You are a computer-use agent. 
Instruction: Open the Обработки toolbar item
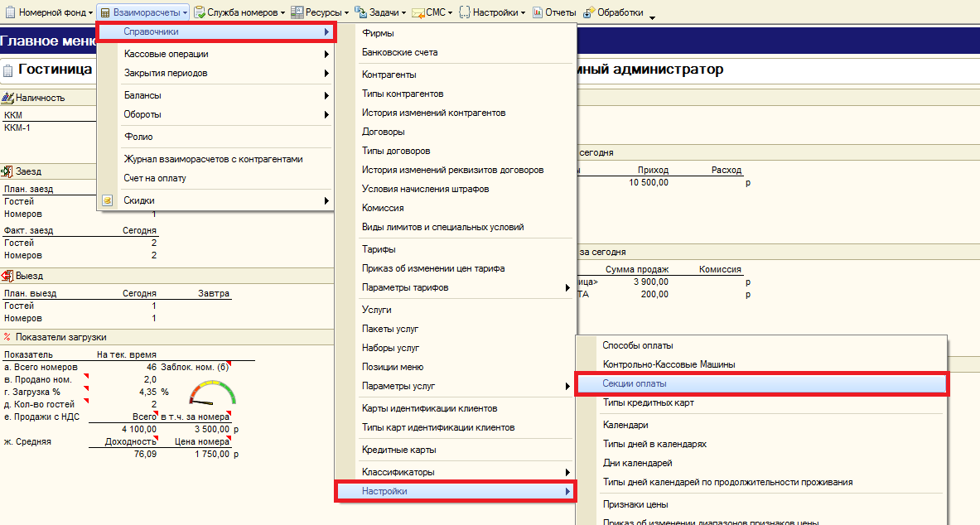pyautogui.click(x=612, y=12)
